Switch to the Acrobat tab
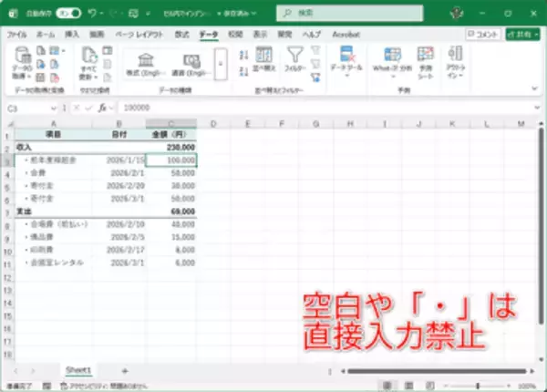Screen dimensions: 547x392 click(346, 35)
